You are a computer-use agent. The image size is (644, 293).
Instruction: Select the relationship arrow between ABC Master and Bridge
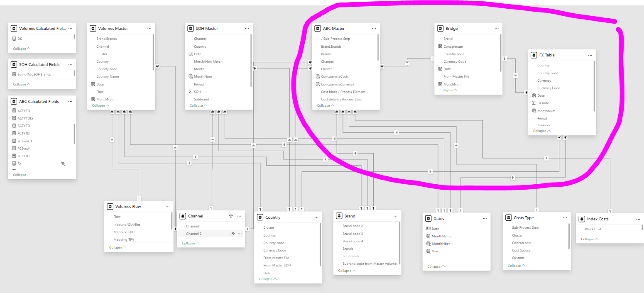click(407, 62)
